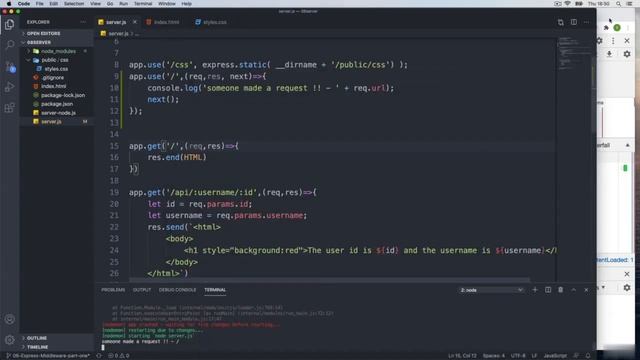Open the Accounts icon in activity bar
This screenshot has height=360, width=640.
9,319
